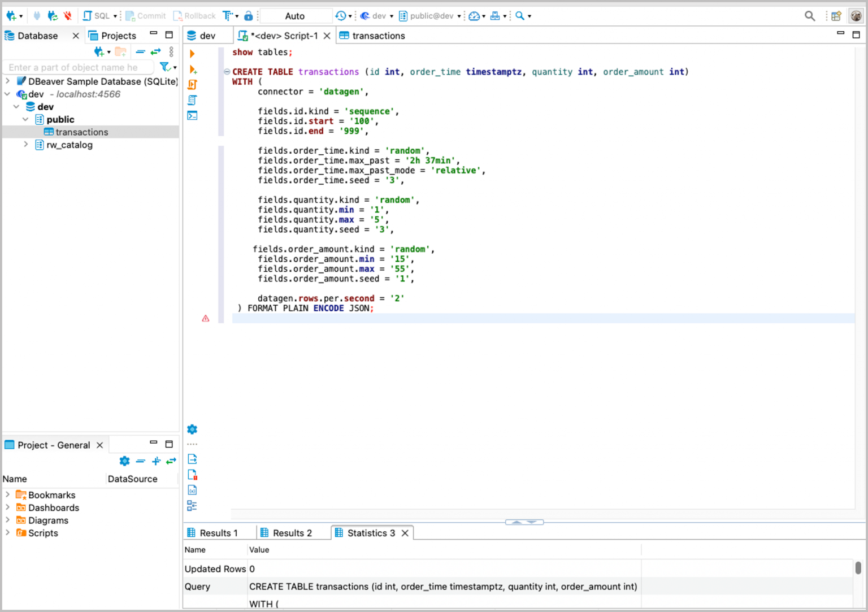Switch to the Projects tab
The height and width of the screenshot is (612, 868).
click(112, 36)
